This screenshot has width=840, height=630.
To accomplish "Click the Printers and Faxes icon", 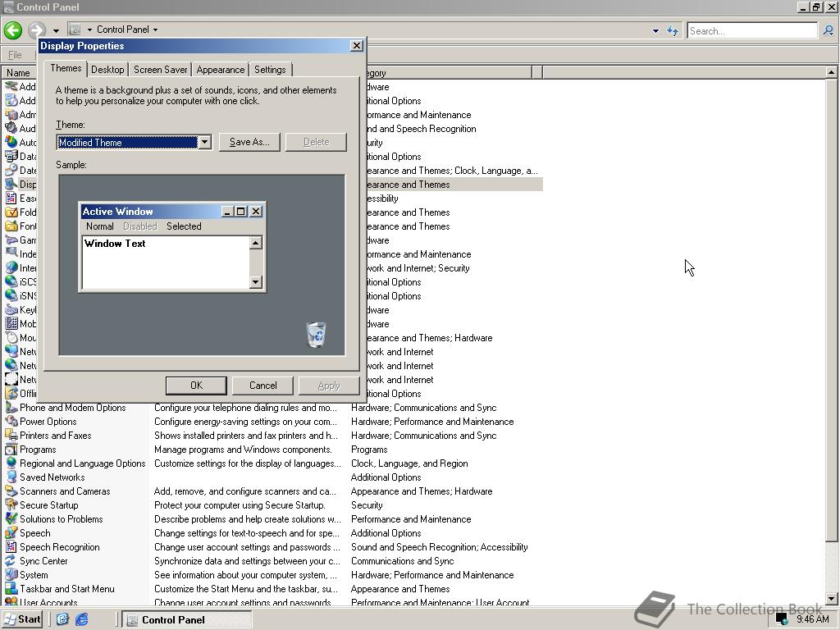I will pos(11,436).
